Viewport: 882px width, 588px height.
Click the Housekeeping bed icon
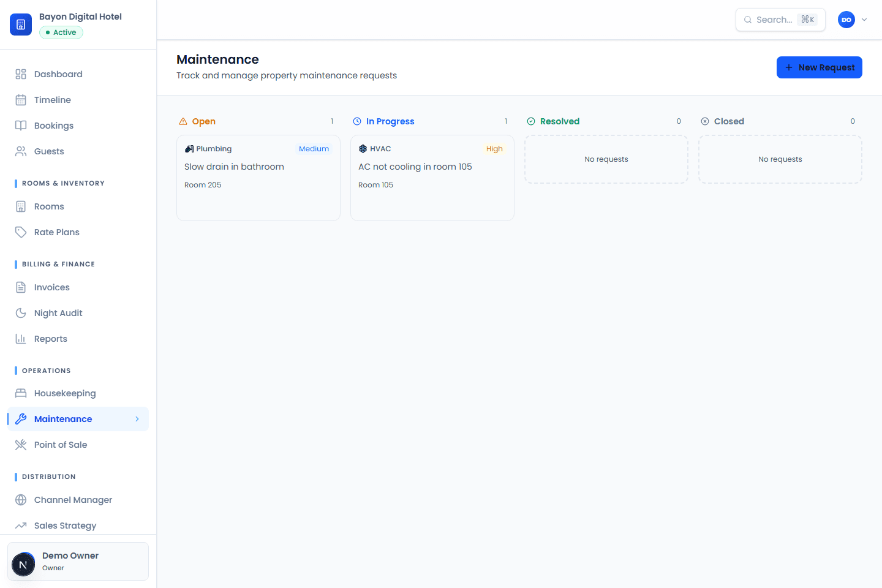(21, 393)
